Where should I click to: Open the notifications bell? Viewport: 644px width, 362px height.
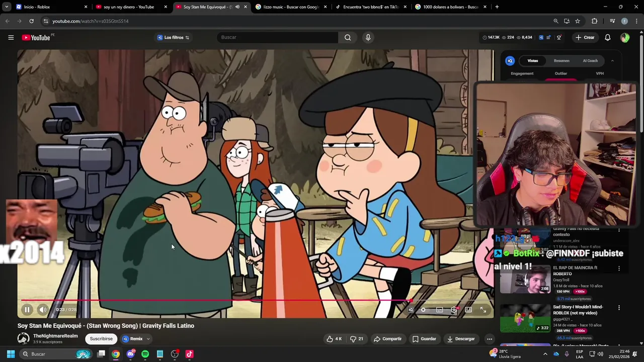[x=607, y=37]
